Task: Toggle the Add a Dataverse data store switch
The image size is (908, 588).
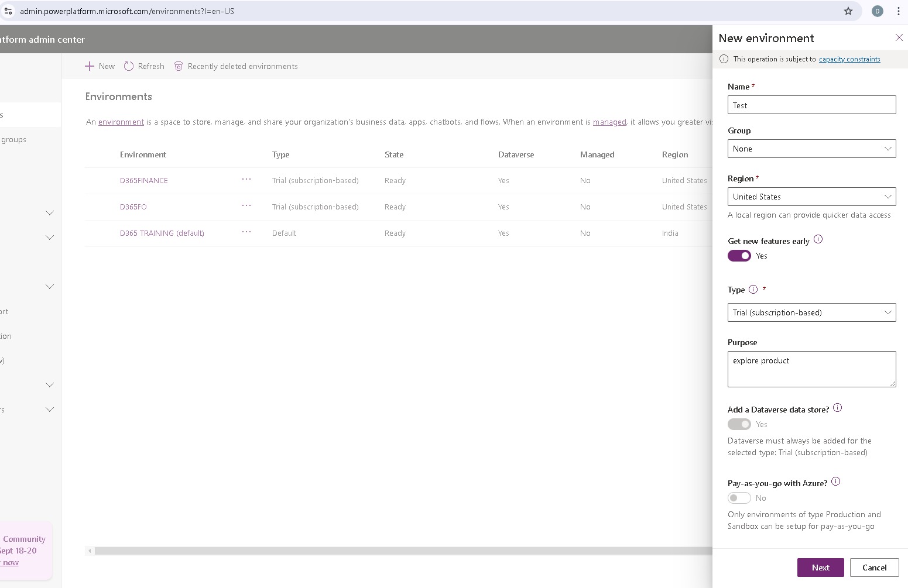Action: pyautogui.click(x=739, y=424)
